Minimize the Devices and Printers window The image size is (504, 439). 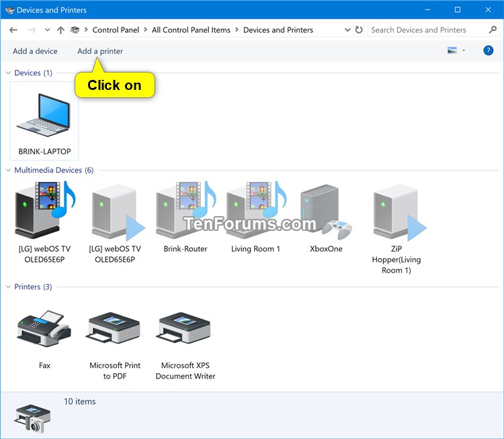pos(427,10)
